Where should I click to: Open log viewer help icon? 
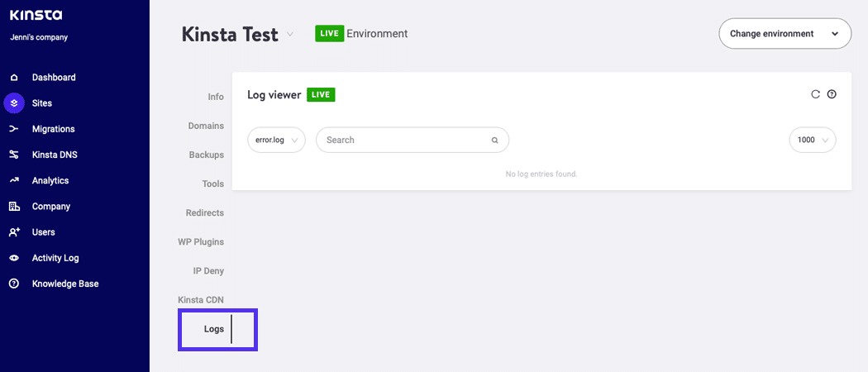point(832,94)
